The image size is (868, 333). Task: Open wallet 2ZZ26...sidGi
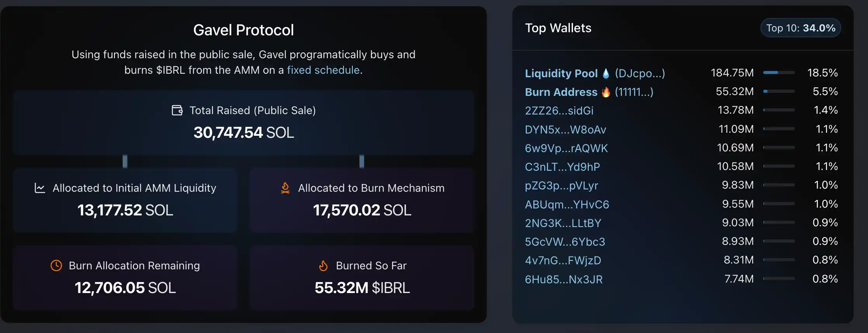tap(559, 111)
